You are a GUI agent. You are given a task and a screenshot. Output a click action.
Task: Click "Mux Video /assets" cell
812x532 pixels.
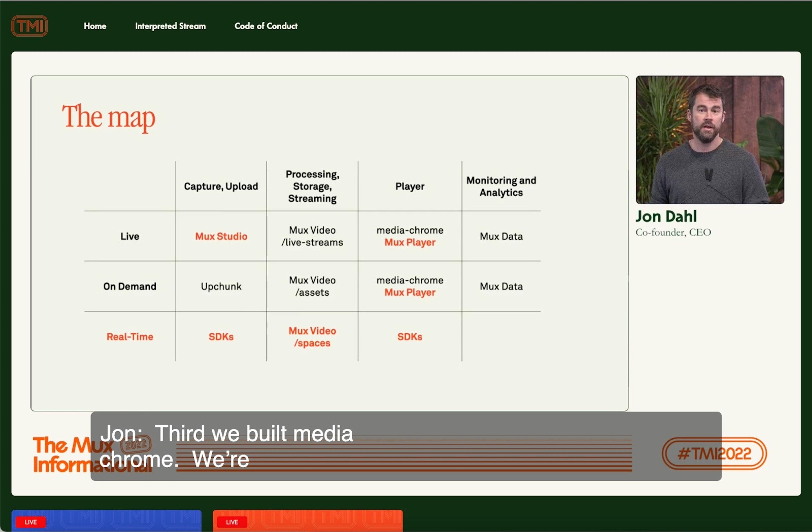[x=312, y=286]
